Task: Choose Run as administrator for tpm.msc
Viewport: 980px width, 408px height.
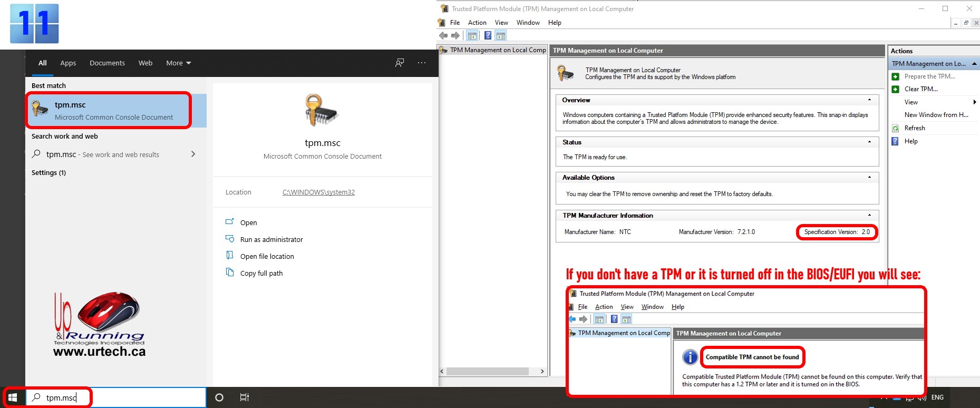Action: point(271,239)
